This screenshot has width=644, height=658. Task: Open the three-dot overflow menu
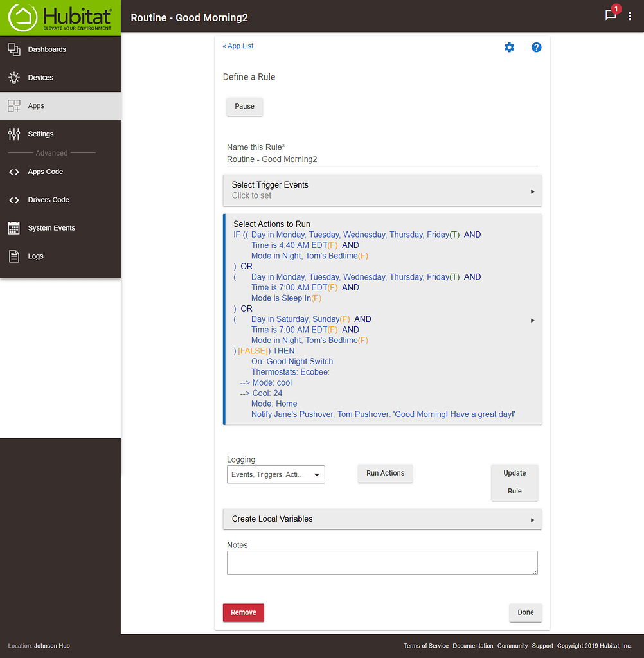(630, 17)
